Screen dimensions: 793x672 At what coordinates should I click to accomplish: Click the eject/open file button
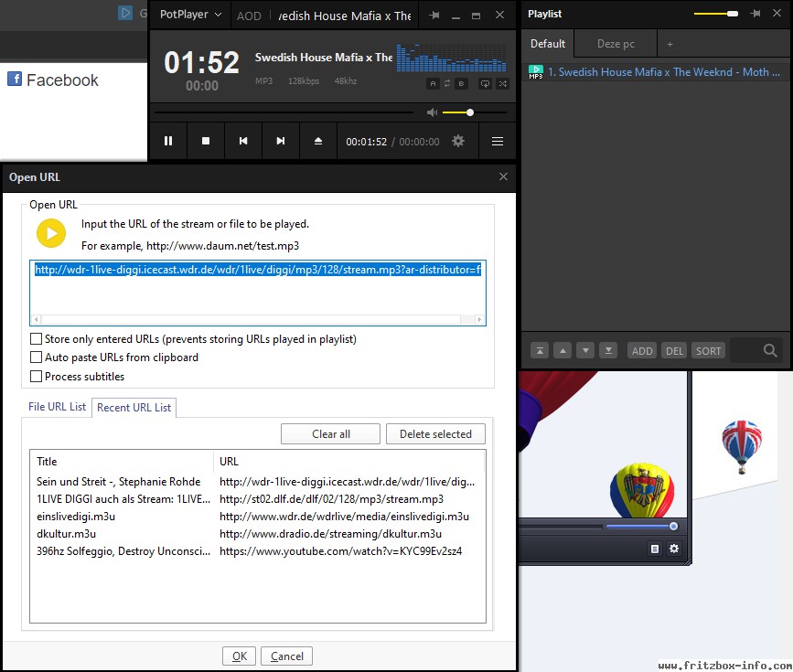click(318, 141)
